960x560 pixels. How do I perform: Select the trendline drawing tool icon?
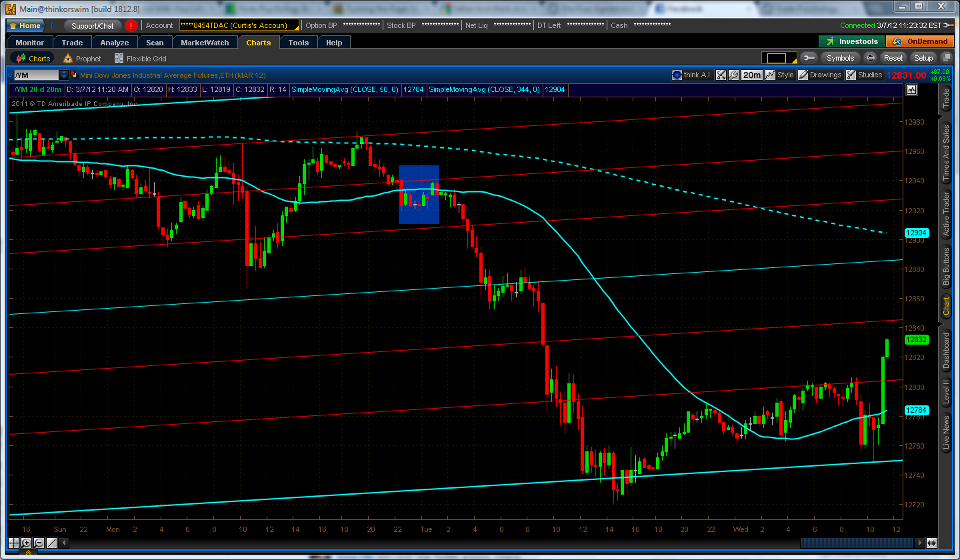point(52,543)
